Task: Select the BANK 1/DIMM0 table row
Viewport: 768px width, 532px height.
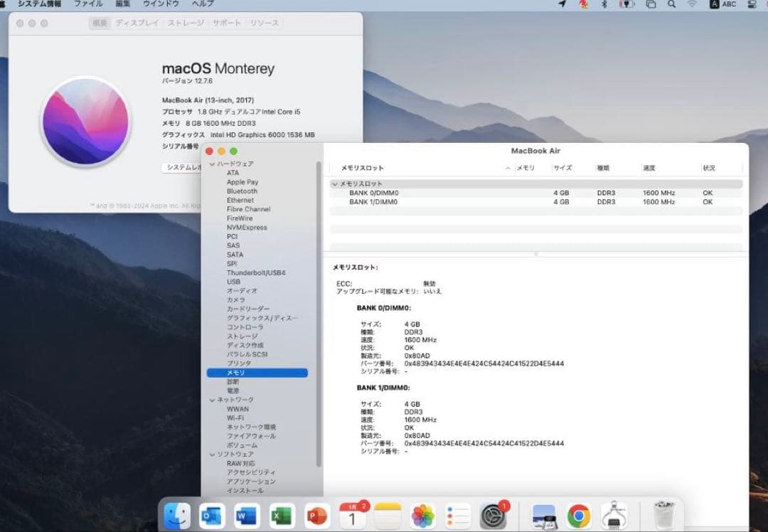Action: (536, 202)
